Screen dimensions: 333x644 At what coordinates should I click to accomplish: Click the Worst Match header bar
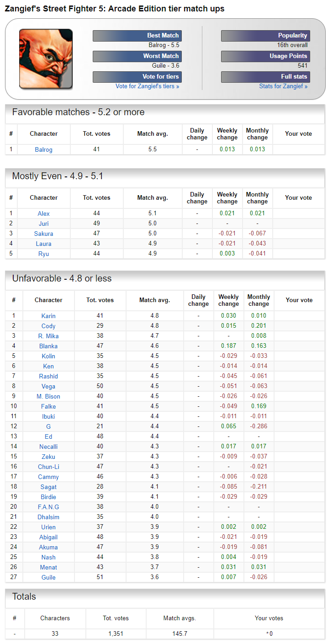click(x=137, y=56)
